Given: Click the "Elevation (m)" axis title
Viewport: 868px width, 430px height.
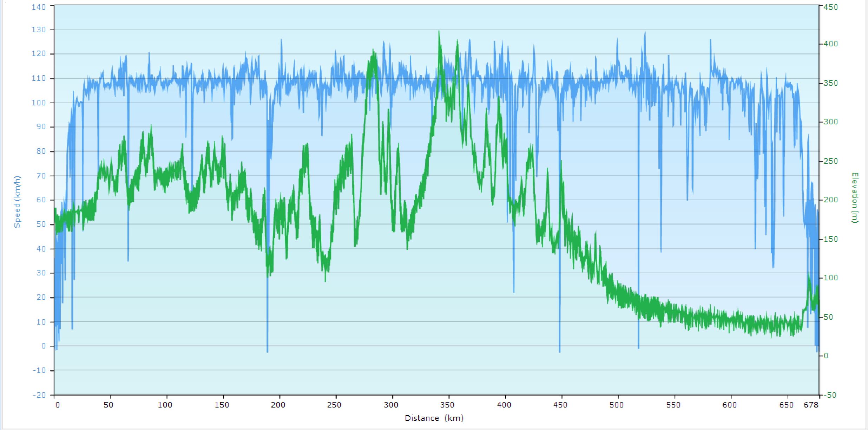Looking at the screenshot, I should click(x=855, y=197).
